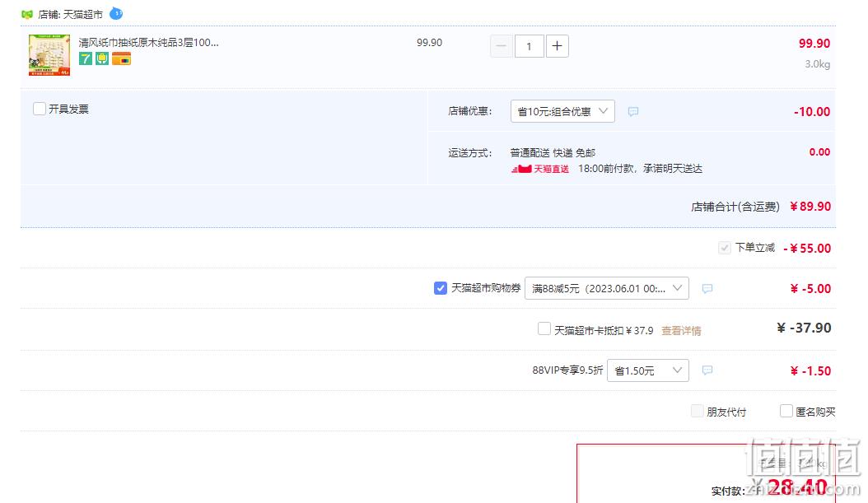Click the 88VIP discount amount ¥-1.50
The image size is (868, 503).
(x=810, y=371)
